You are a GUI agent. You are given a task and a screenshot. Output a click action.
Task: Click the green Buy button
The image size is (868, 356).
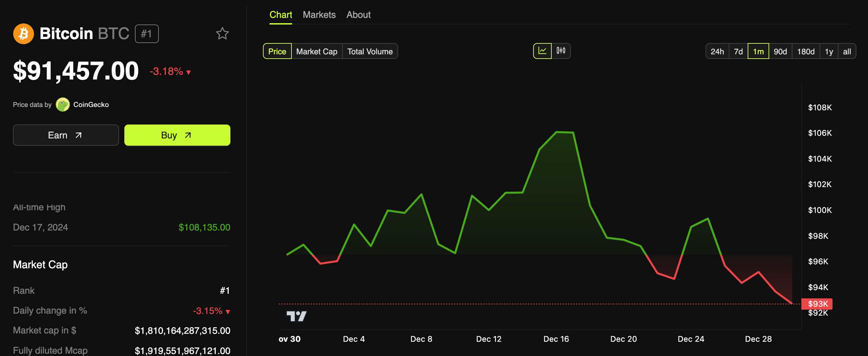(x=177, y=135)
